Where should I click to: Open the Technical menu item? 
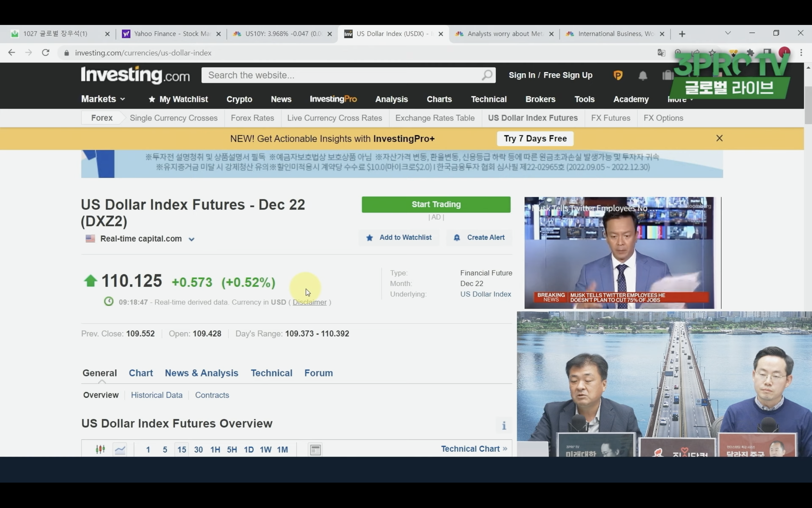488,99
